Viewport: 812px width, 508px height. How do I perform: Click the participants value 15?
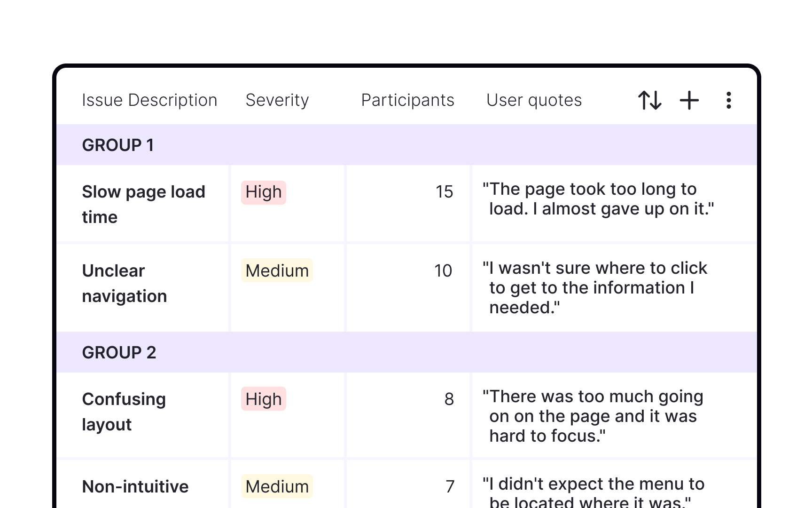(x=444, y=192)
